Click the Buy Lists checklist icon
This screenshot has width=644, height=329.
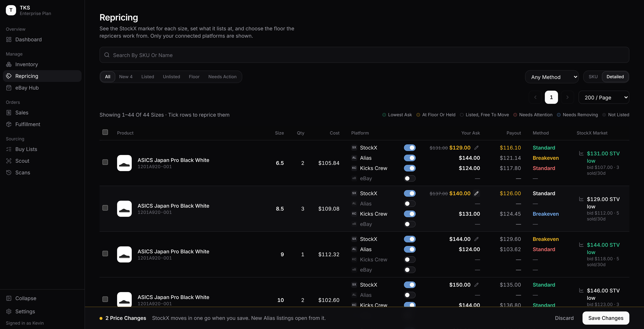point(9,149)
